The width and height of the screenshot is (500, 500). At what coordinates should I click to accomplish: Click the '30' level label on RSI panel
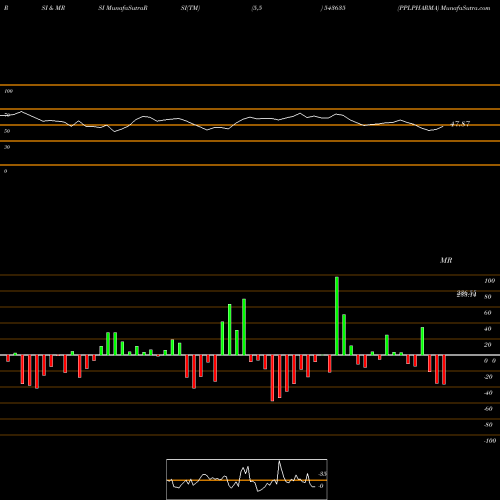click(x=7, y=147)
